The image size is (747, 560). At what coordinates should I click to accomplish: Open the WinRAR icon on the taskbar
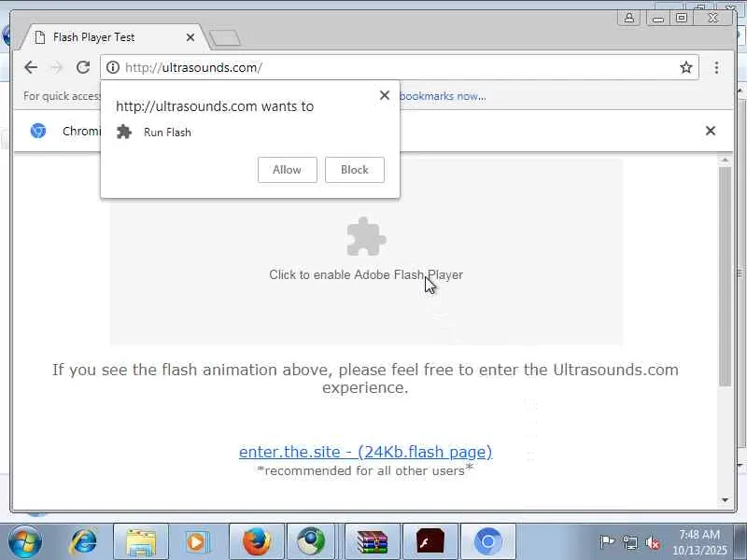(x=373, y=542)
